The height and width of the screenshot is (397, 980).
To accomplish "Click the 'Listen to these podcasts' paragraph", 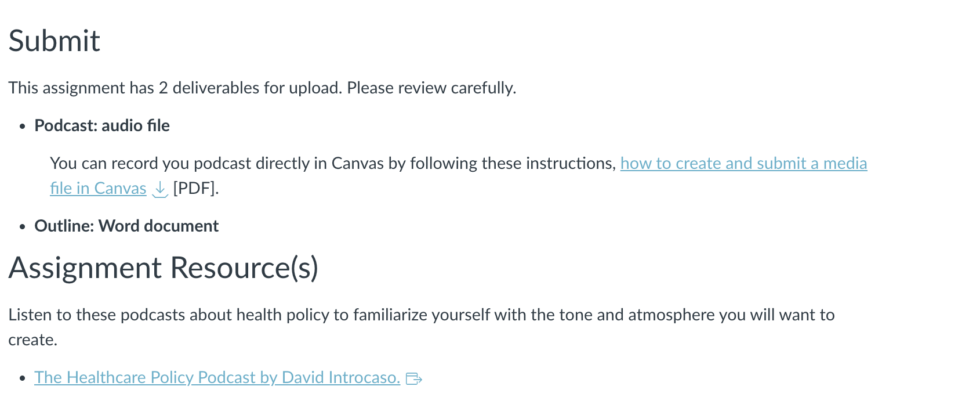I will coord(422,327).
